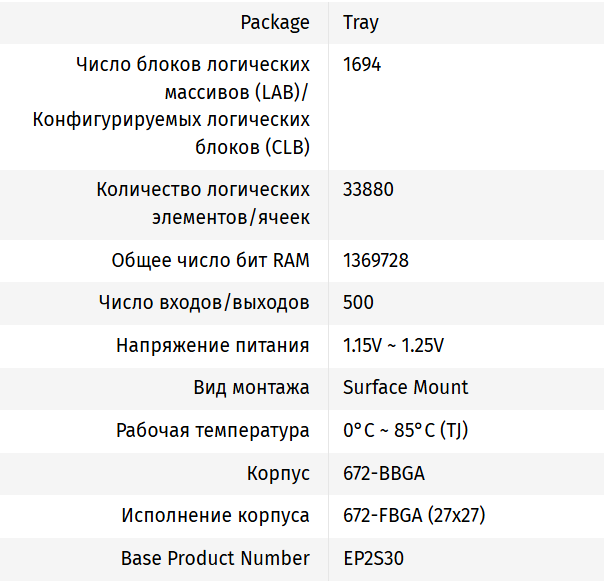Viewport: 604px width, 587px height.
Task: Click the Tray value
Action: 360,22
